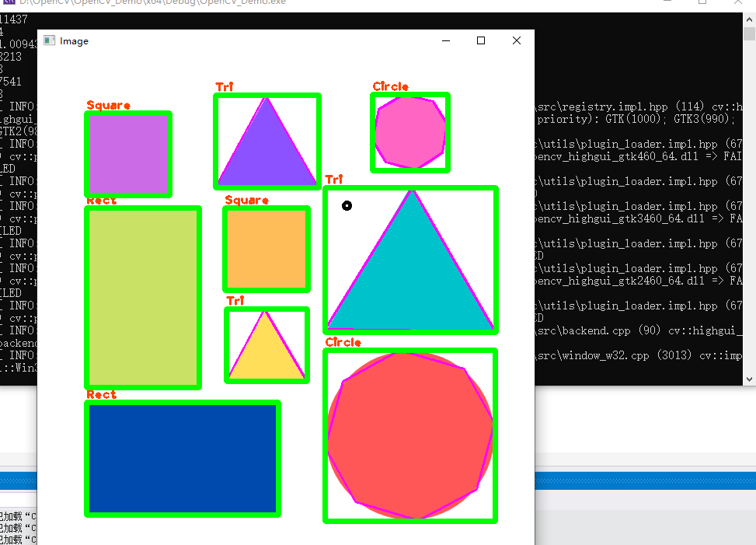Click the "Circle" label above the red circle
This screenshot has height=545, width=756.
343,342
